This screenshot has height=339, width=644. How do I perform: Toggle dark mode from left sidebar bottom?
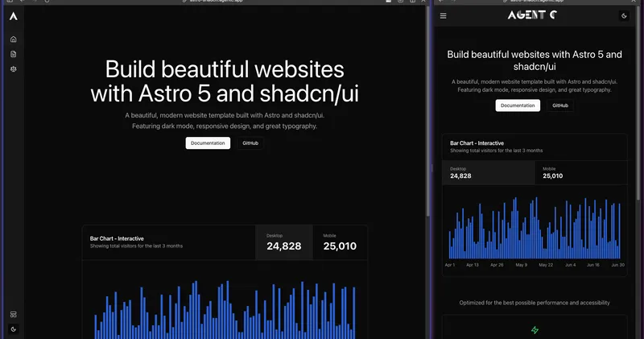click(13, 329)
